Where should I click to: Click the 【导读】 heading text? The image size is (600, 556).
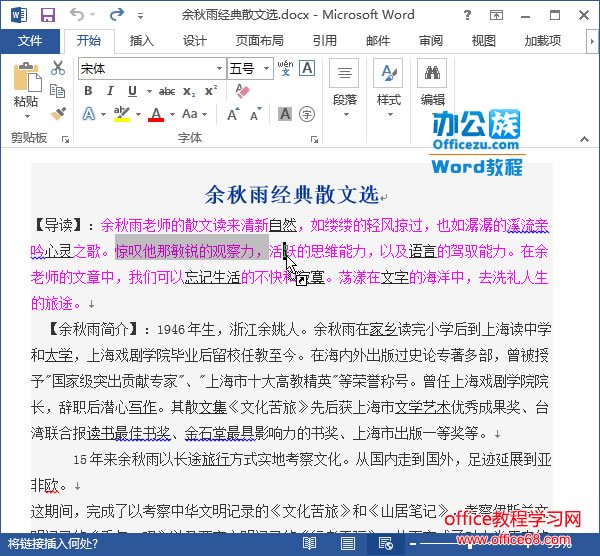(58, 225)
